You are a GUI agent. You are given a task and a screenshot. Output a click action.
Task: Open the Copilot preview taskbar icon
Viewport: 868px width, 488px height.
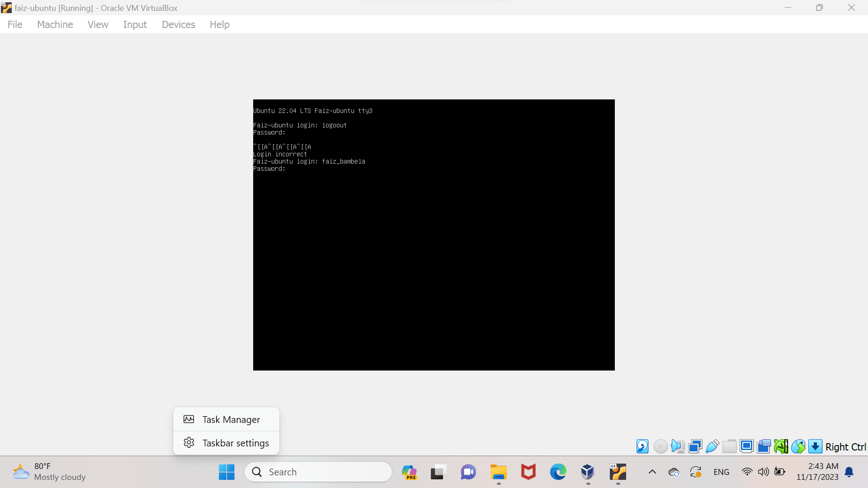409,472
